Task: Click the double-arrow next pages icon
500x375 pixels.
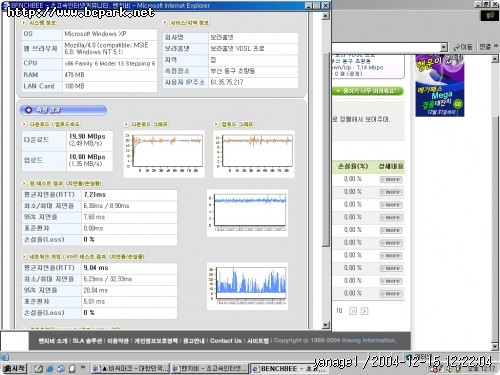Action: (x=353, y=311)
